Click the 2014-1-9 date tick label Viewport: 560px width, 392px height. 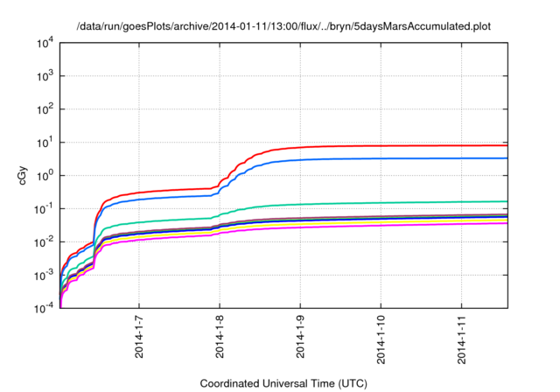300,337
